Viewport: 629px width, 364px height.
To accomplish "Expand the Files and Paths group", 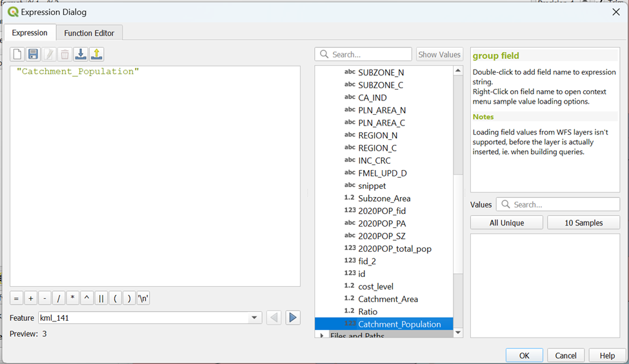I will point(323,336).
